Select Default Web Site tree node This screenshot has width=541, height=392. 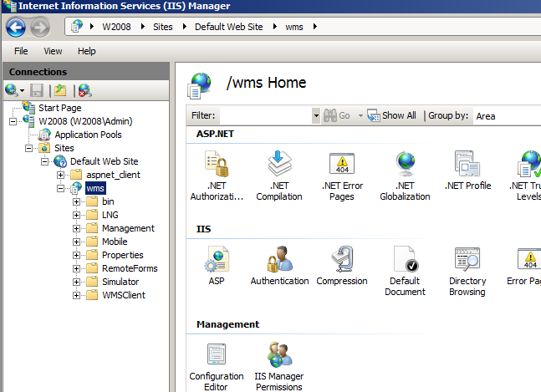tap(105, 161)
